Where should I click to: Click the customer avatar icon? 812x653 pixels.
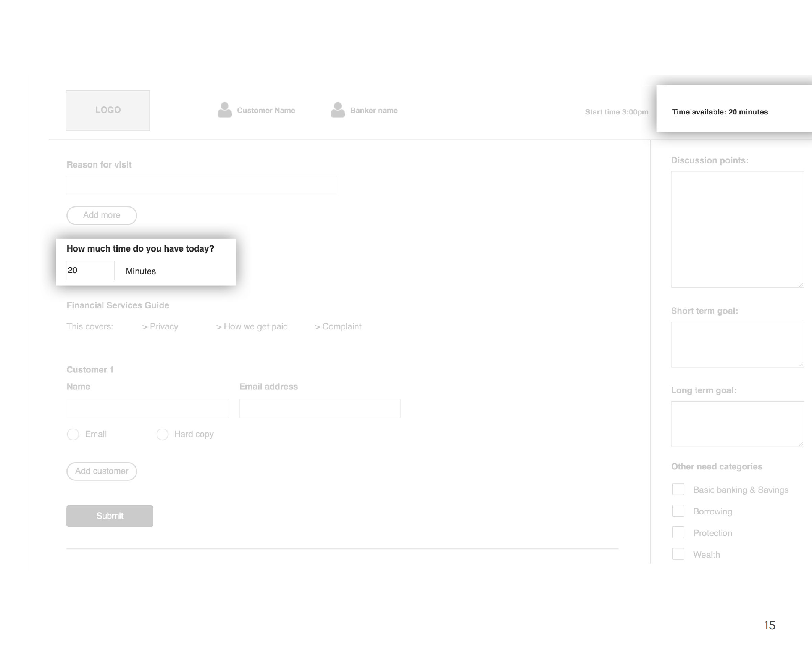pos(224,110)
